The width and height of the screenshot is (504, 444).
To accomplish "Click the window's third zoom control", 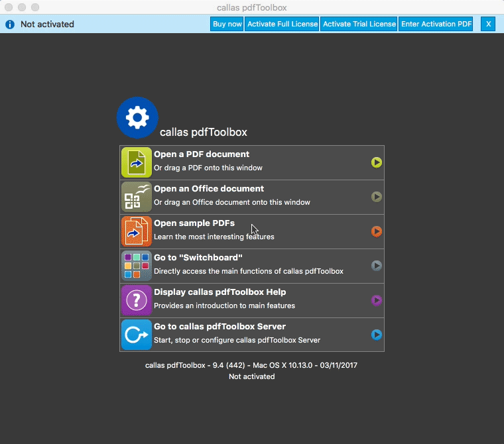I will click(35, 7).
